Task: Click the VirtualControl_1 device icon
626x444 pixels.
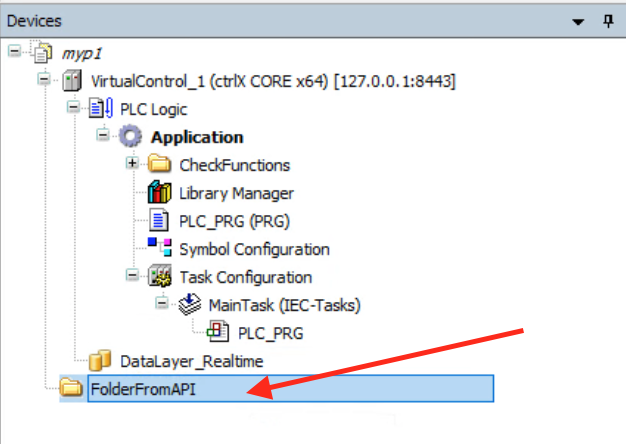Action: pos(72,81)
